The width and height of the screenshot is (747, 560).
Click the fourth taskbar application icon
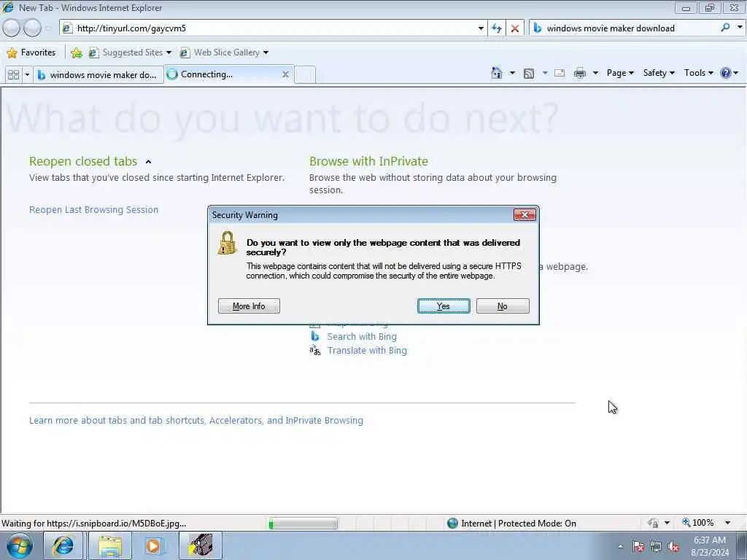click(201, 545)
